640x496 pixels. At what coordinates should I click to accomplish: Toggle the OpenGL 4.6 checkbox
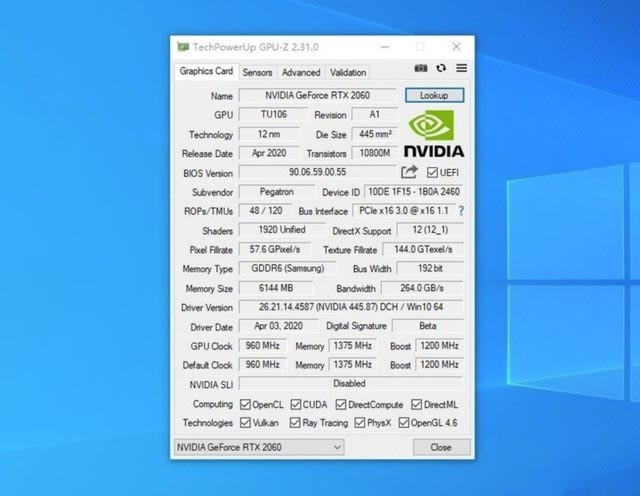coord(404,423)
